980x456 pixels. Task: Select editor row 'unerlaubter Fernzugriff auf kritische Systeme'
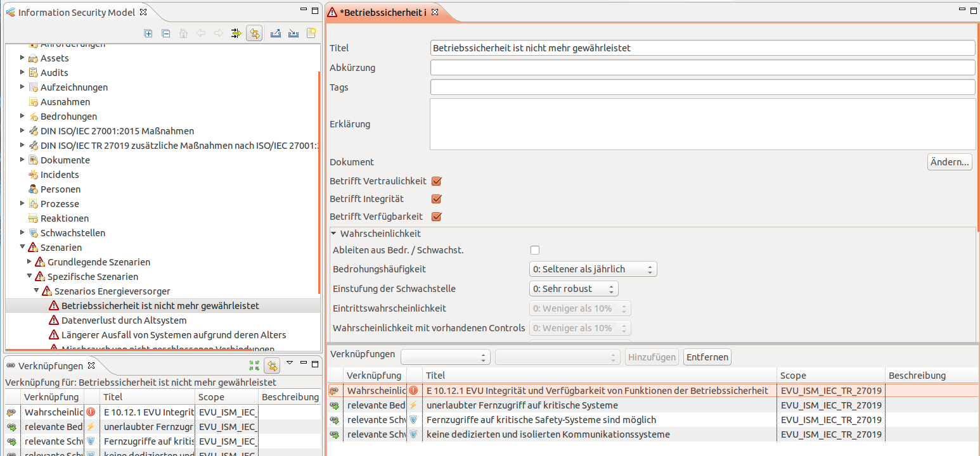click(x=652, y=405)
